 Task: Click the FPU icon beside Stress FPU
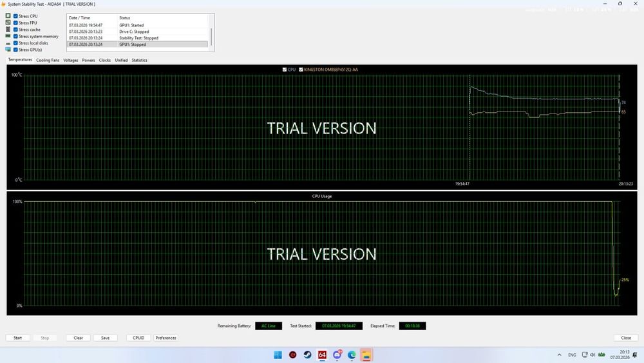(8, 23)
